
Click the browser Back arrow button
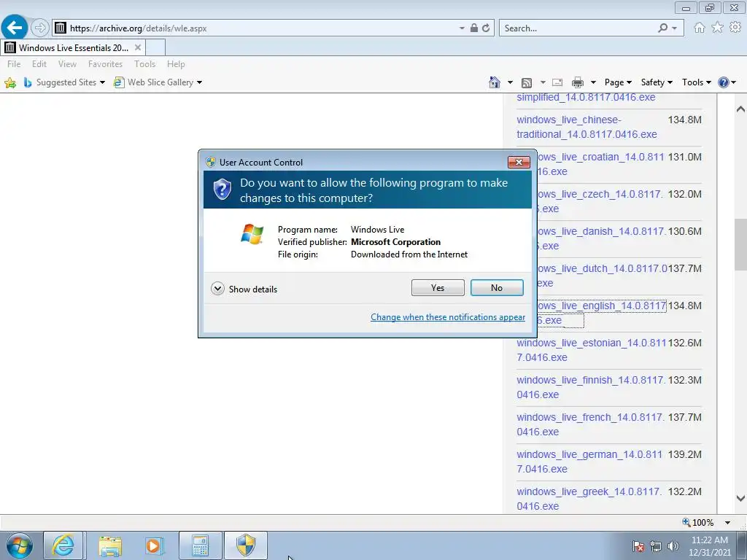15,28
